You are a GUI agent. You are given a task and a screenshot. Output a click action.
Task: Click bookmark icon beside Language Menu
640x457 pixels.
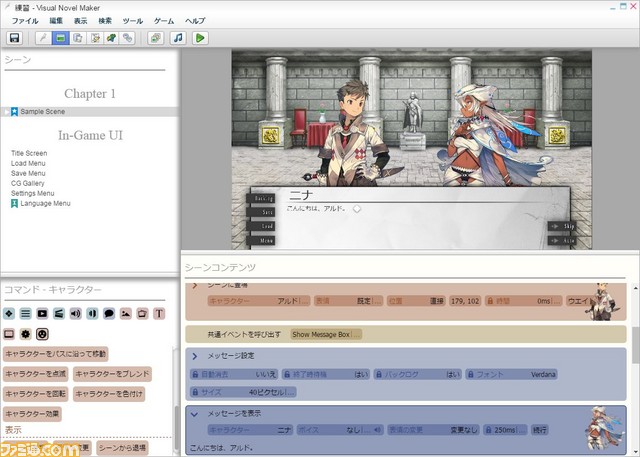point(14,203)
